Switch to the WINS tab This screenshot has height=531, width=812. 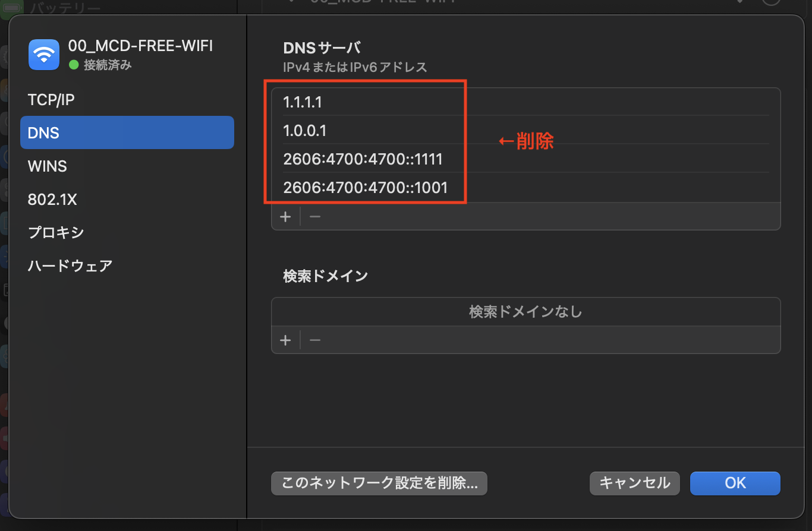pyautogui.click(x=48, y=166)
